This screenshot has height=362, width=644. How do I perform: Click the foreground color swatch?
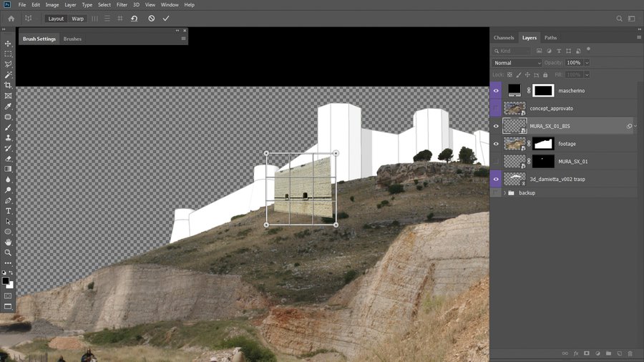click(x=6, y=280)
